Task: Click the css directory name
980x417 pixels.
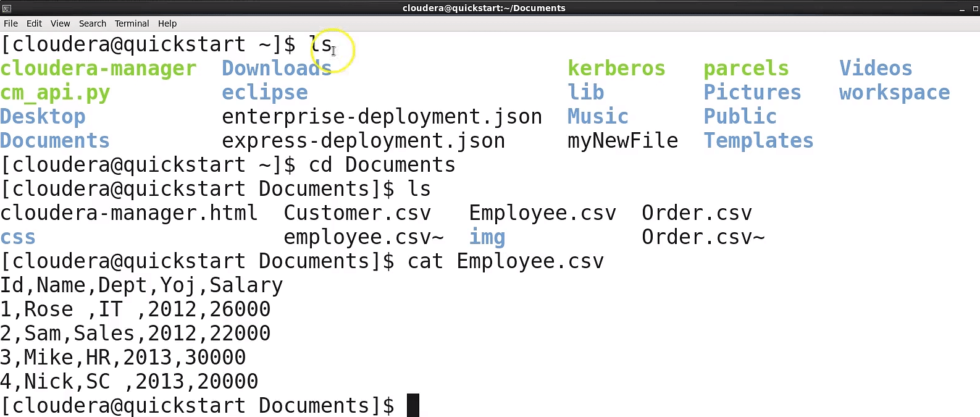Action: coord(18,237)
